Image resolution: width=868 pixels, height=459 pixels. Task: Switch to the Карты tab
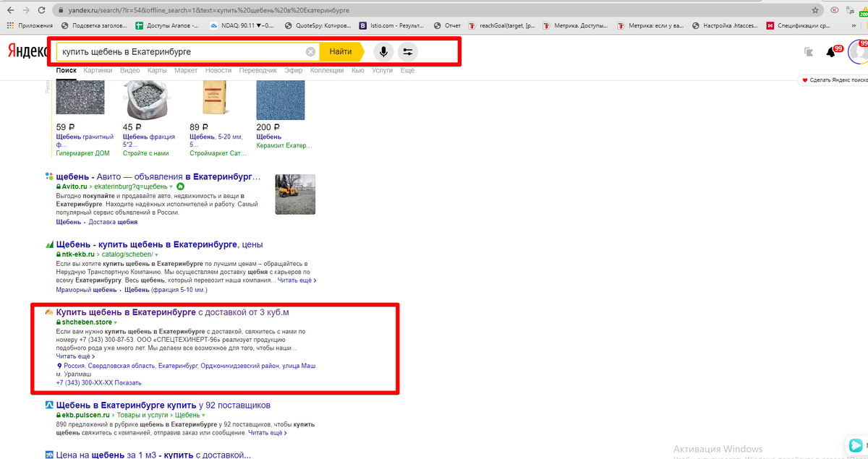pyautogui.click(x=157, y=71)
